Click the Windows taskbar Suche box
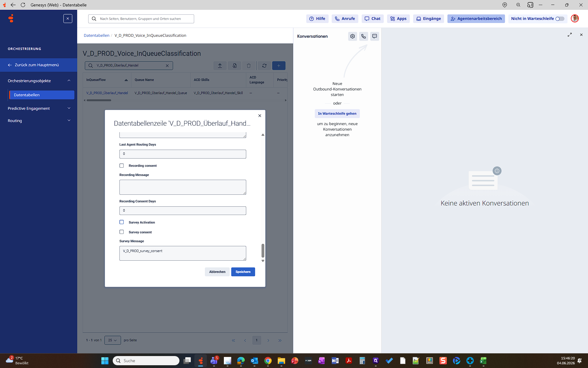This screenshot has height=368, width=588. click(146, 361)
